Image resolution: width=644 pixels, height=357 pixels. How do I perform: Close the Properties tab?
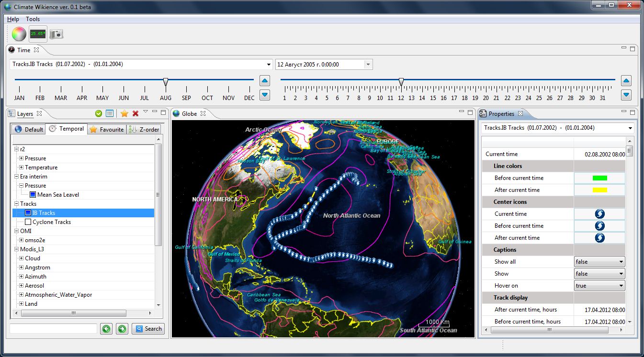pos(520,113)
